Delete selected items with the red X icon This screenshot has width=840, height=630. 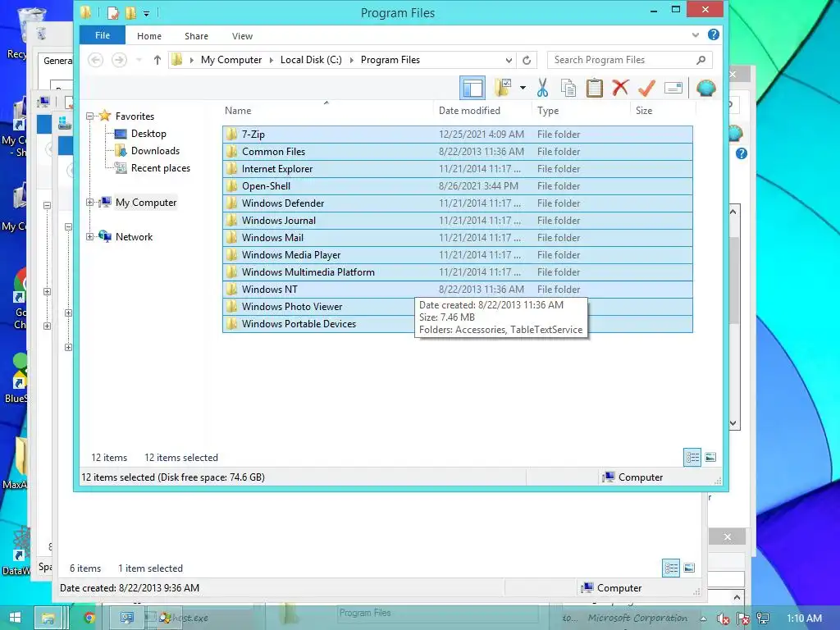(620, 88)
